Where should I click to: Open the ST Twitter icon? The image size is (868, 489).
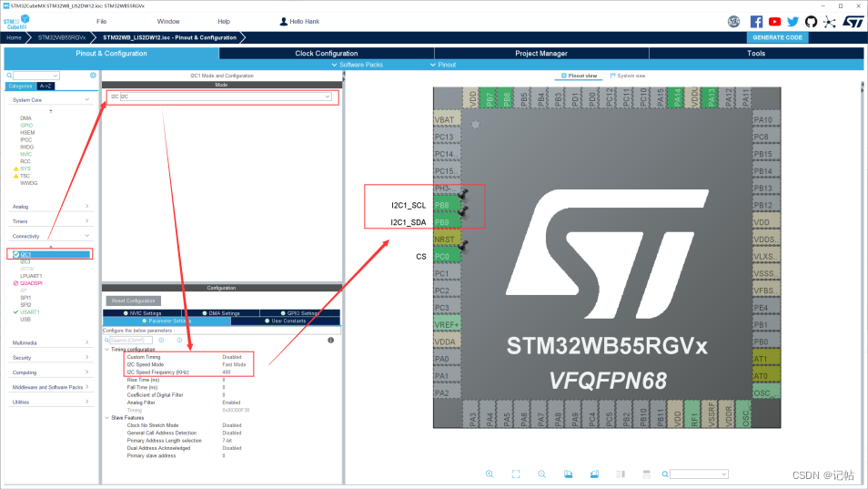792,22
